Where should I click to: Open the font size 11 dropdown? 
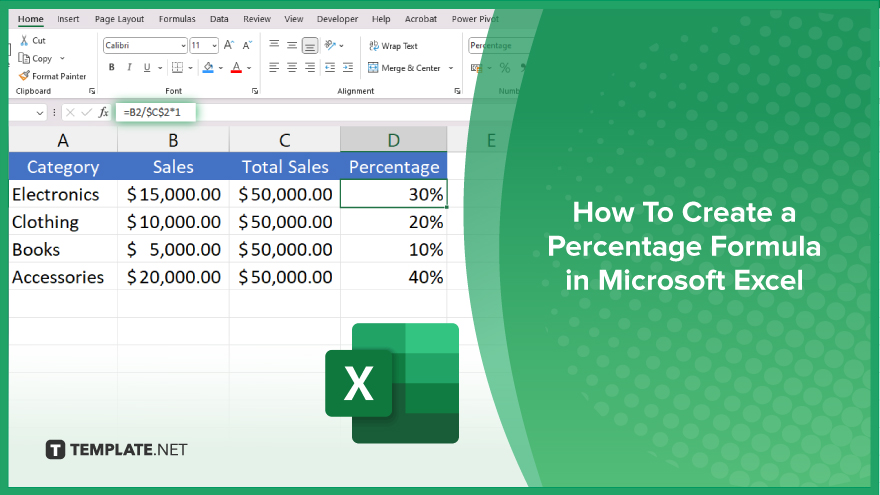[x=214, y=45]
